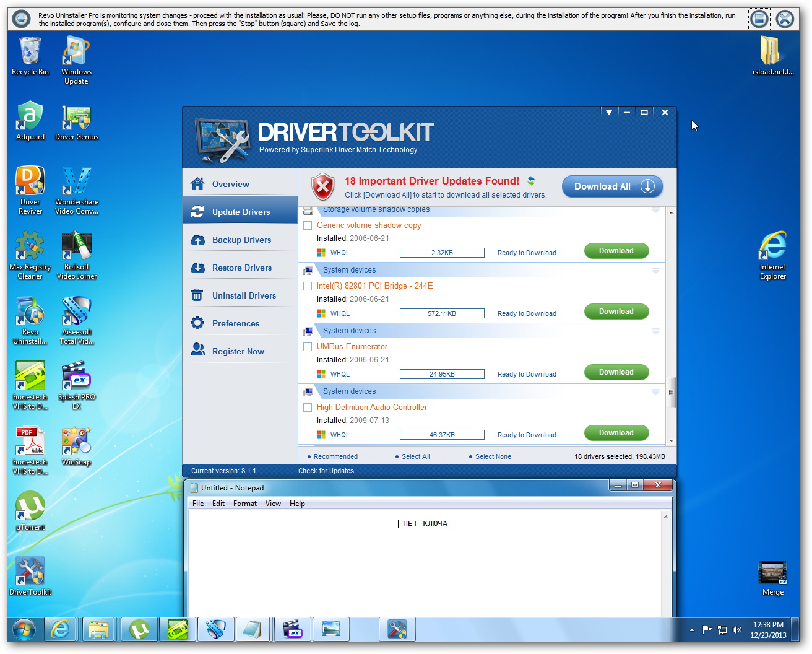812x654 pixels.
Task: Click the volume icon in system tray
Action: [736, 630]
